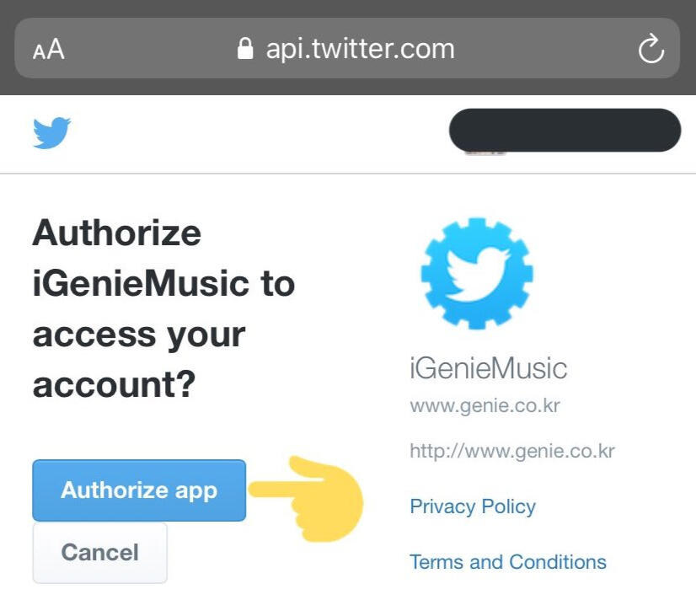The height and width of the screenshot is (616, 696).
Task: Click 'iGenieMusic to' in the bold heading
Action: [163, 284]
